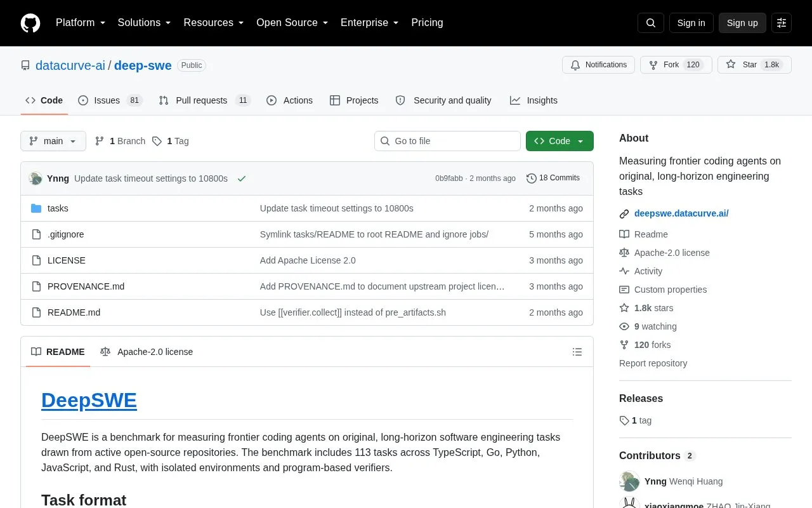Click the Notifications button
This screenshot has height=508, width=812.
598,65
